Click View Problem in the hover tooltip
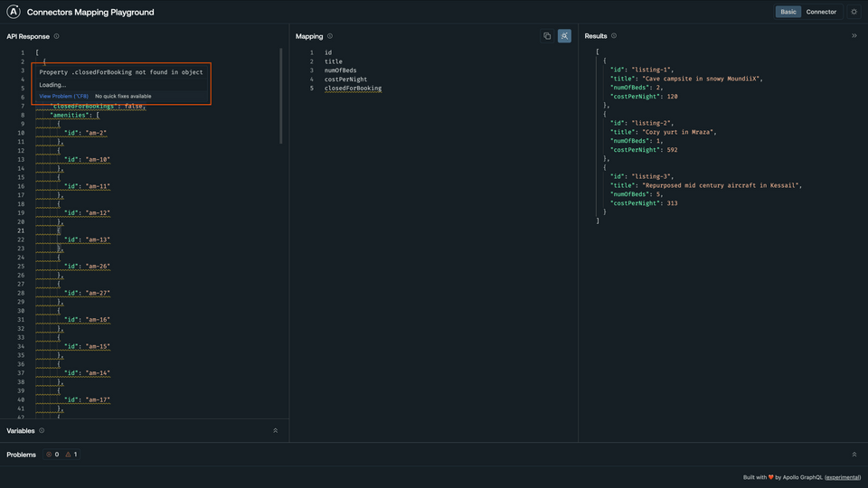Image resolution: width=868 pixels, height=488 pixels. pos(63,96)
